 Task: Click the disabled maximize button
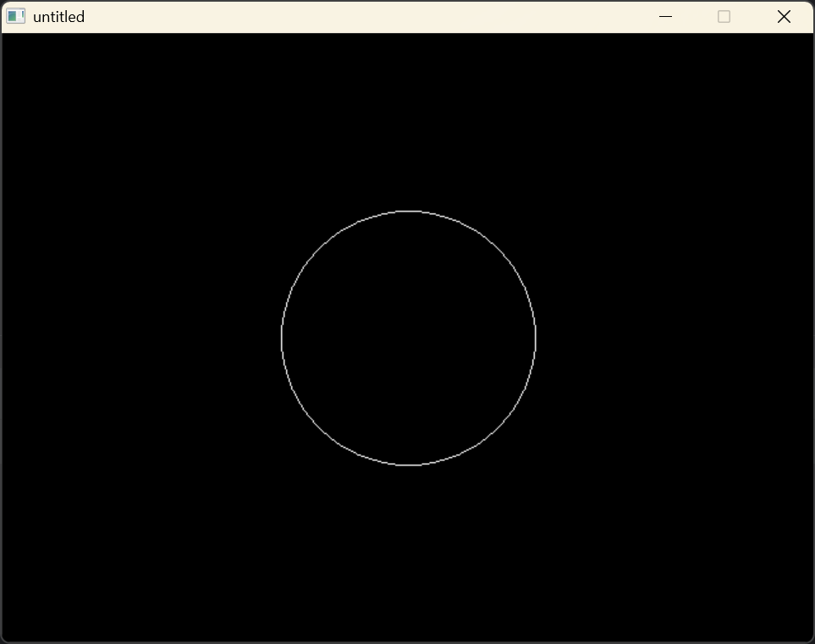pyautogui.click(x=724, y=16)
